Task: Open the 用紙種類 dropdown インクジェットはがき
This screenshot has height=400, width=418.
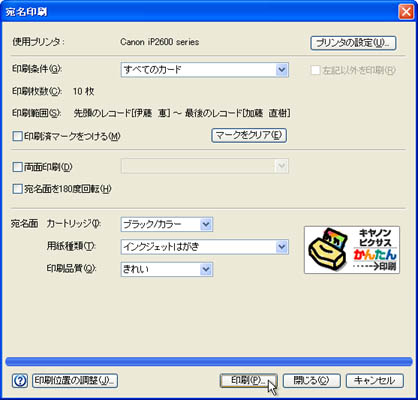Action: point(204,247)
